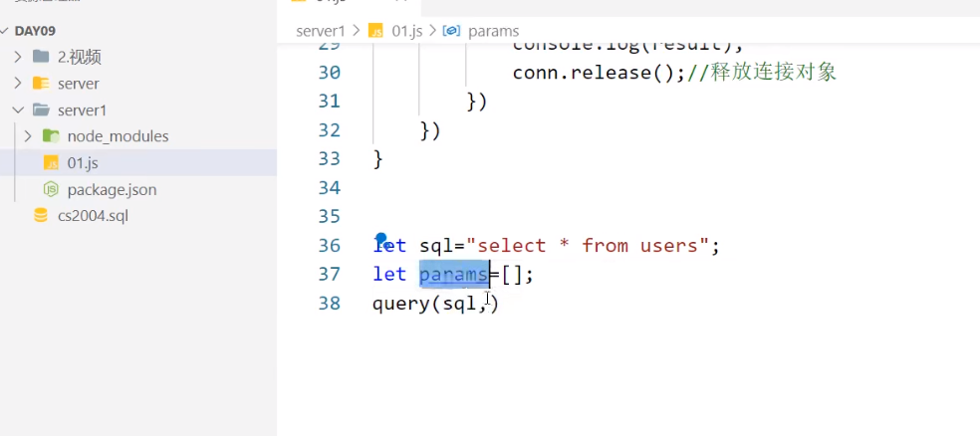The image size is (980, 436).
Task: Collapse the server1 folder chevron
Action: pyautogui.click(x=18, y=109)
